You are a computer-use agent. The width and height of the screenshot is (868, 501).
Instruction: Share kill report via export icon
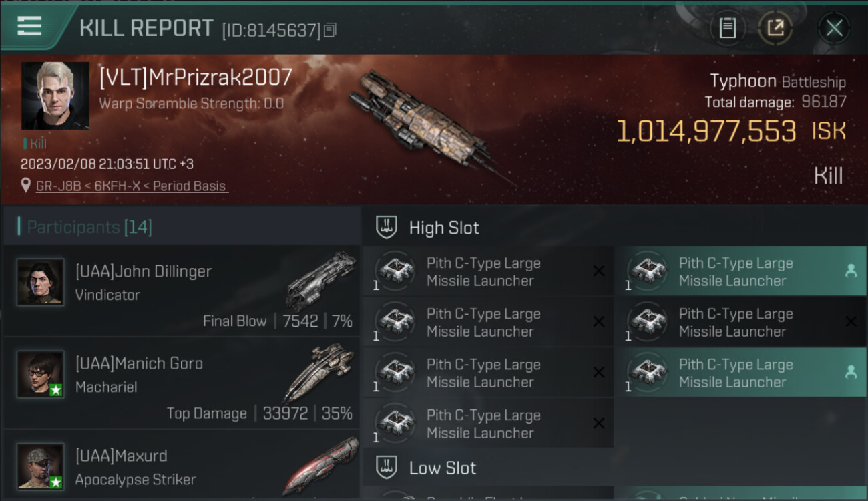point(775,28)
